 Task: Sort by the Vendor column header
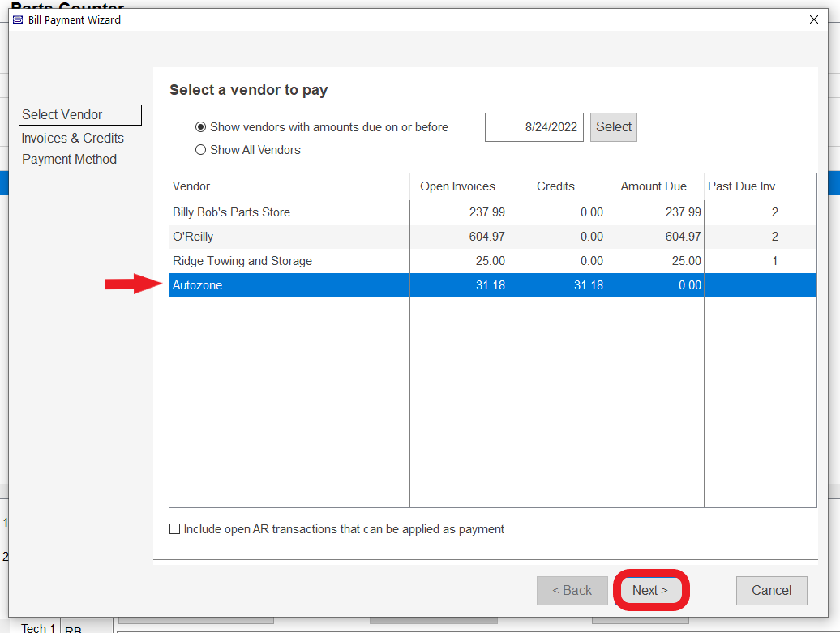(x=289, y=186)
